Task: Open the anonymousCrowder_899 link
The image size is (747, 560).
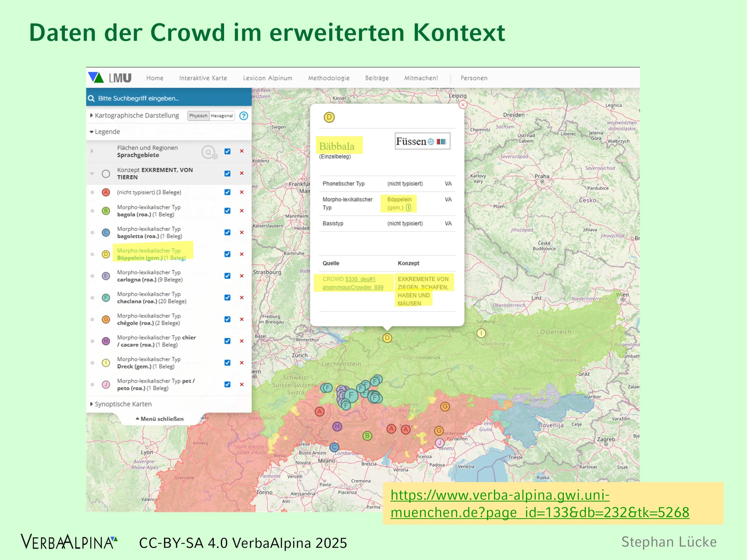Action: tap(353, 287)
